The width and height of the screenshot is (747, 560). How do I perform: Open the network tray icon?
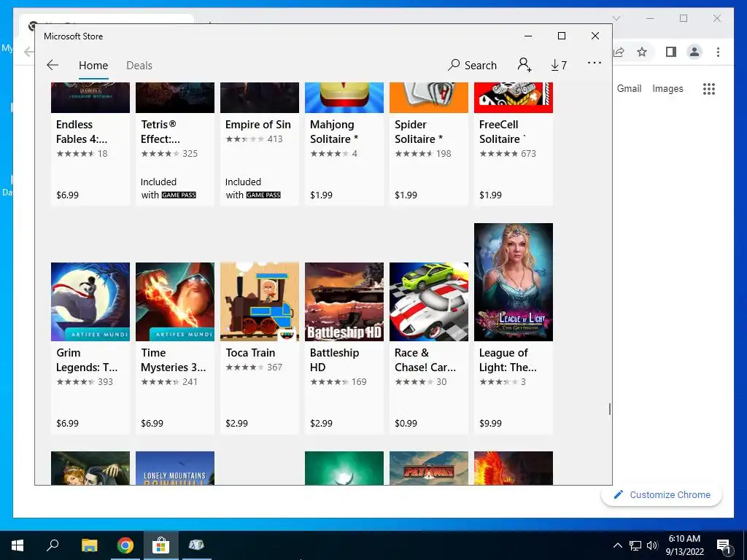click(635, 545)
